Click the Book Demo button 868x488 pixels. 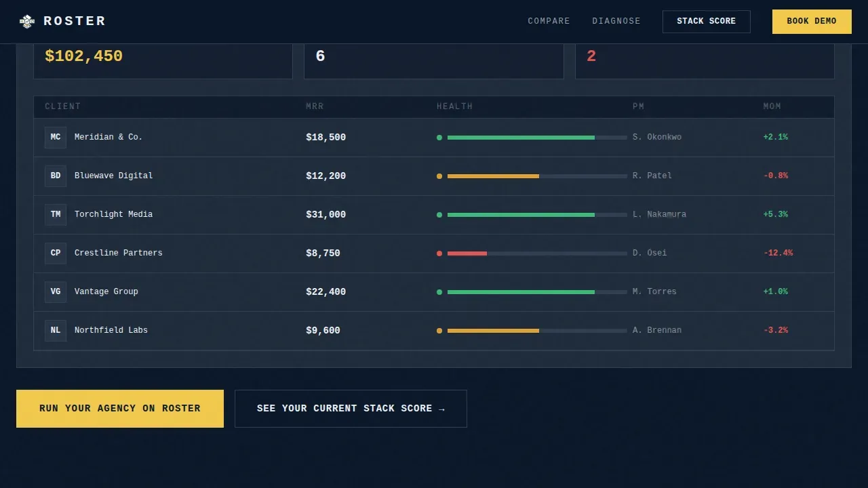(x=812, y=22)
